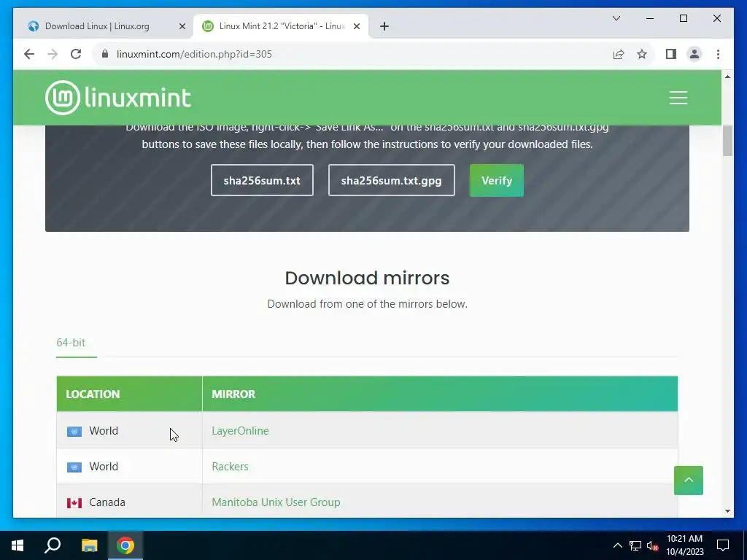This screenshot has height=560, width=747.
Task: Close the Download Linux | Linux.org tab
Action: click(x=182, y=26)
